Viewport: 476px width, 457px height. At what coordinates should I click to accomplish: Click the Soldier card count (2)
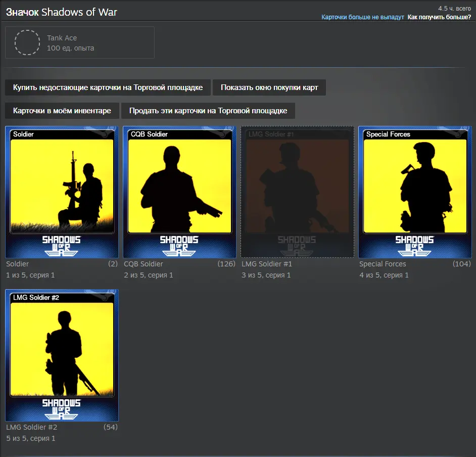click(113, 264)
